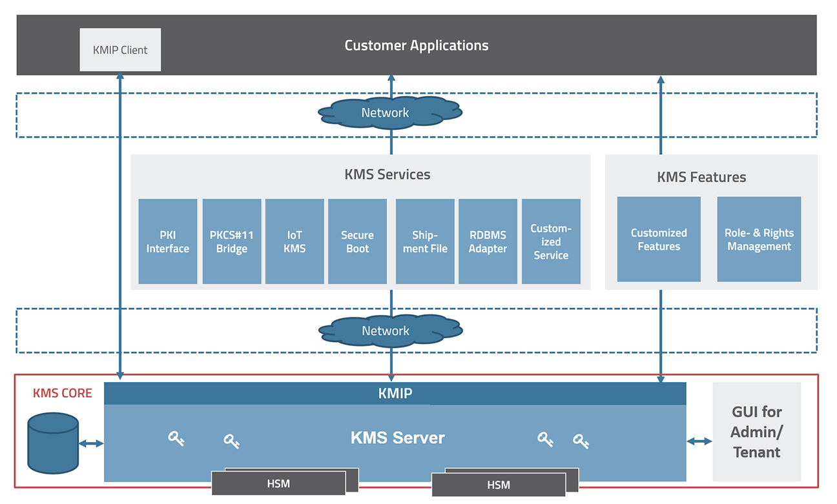Screen dimensions: 837x504
Task: Click the KMS CORE label
Action: point(63,393)
